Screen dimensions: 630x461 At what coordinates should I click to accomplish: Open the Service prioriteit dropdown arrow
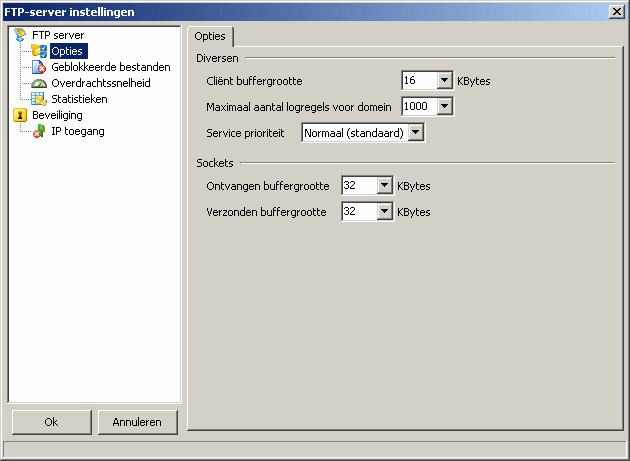point(415,132)
